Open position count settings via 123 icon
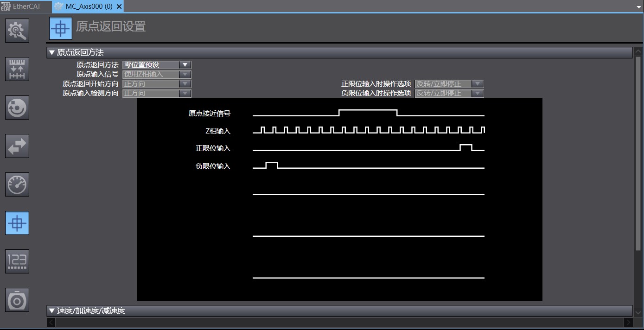This screenshot has width=644, height=330. point(17,261)
